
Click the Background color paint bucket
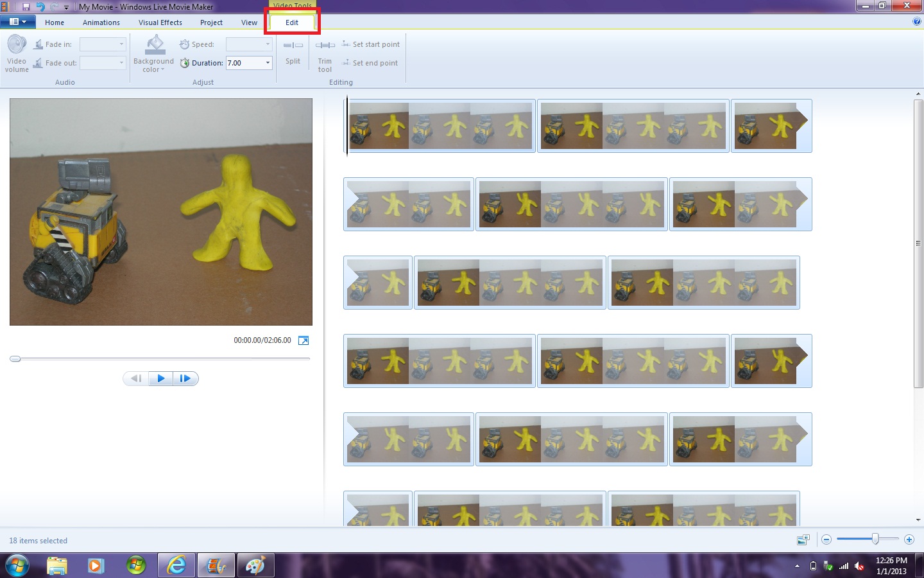155,45
